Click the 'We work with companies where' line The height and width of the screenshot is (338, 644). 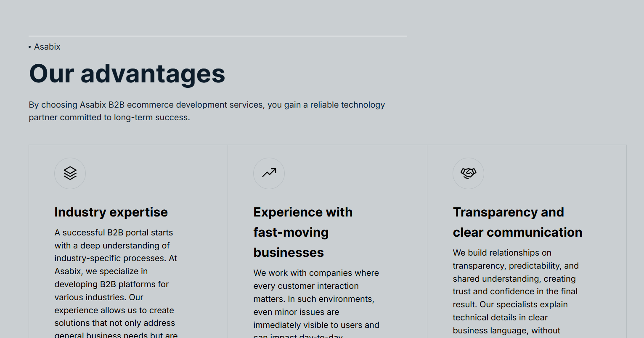pos(316,273)
